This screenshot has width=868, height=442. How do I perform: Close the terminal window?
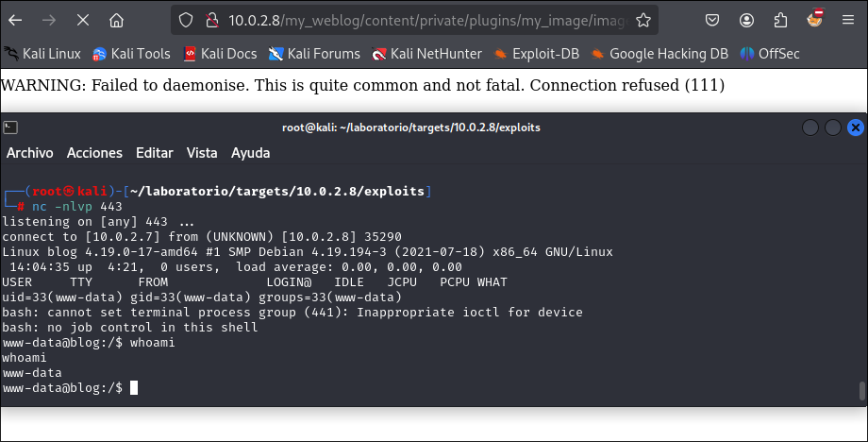tap(856, 127)
